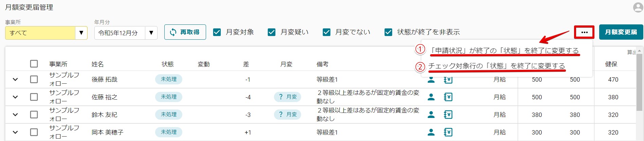Open salary ledger icon for 佐藤 裕之 row
This screenshot has height=141, width=644.
pyautogui.click(x=448, y=97)
